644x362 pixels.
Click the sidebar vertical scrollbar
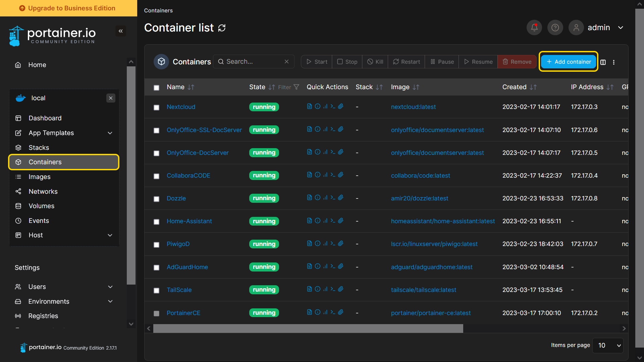pos(131,175)
